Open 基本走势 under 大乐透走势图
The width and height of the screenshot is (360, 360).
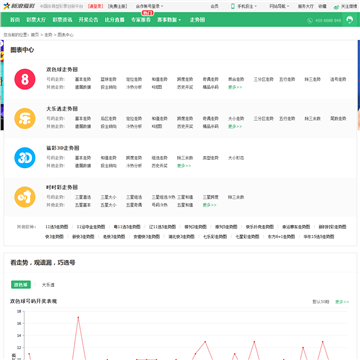(83, 119)
